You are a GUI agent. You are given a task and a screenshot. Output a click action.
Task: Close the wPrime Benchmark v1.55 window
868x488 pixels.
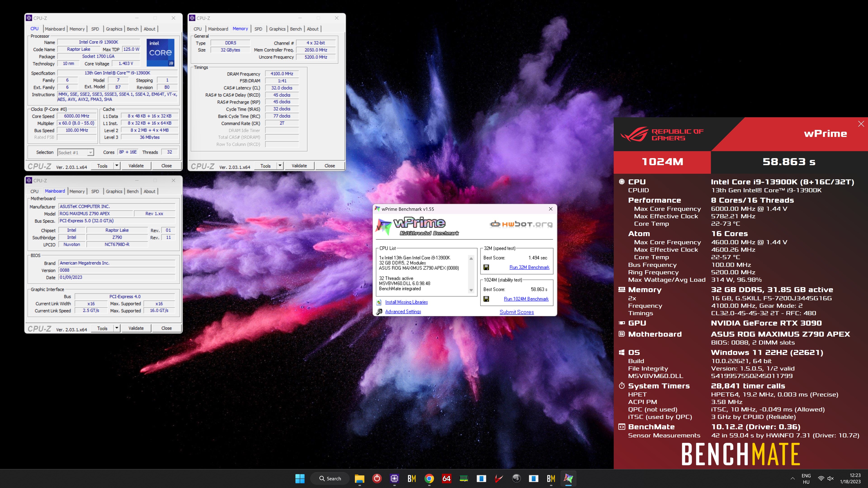click(551, 209)
